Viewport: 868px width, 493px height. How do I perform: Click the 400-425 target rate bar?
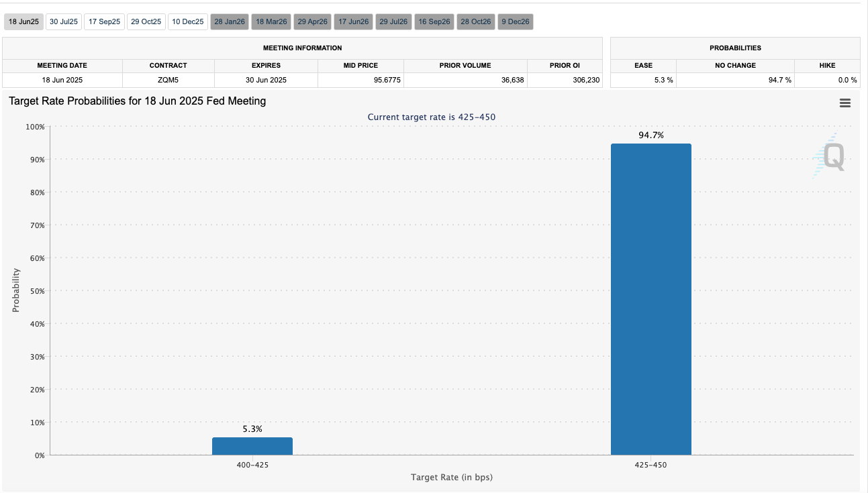tap(252, 446)
